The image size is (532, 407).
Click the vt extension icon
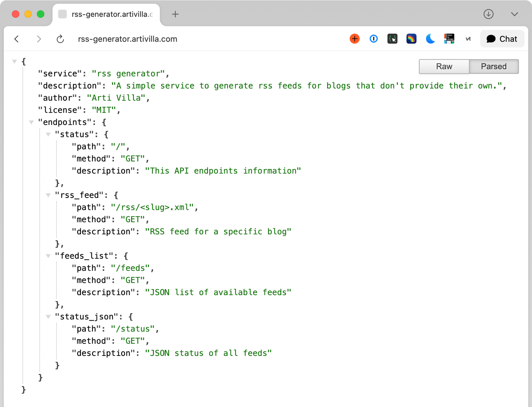coord(468,39)
